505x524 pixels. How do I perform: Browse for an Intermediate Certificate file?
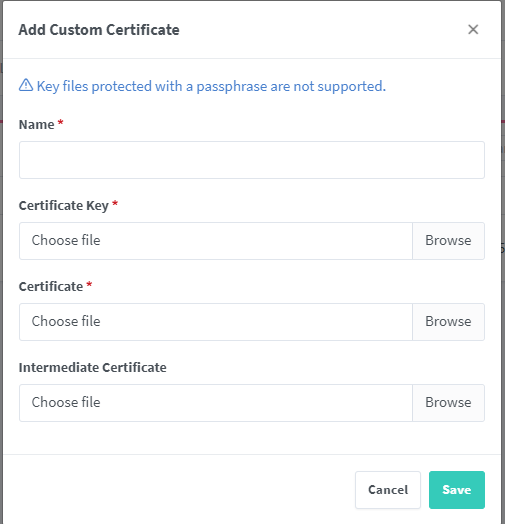click(449, 403)
